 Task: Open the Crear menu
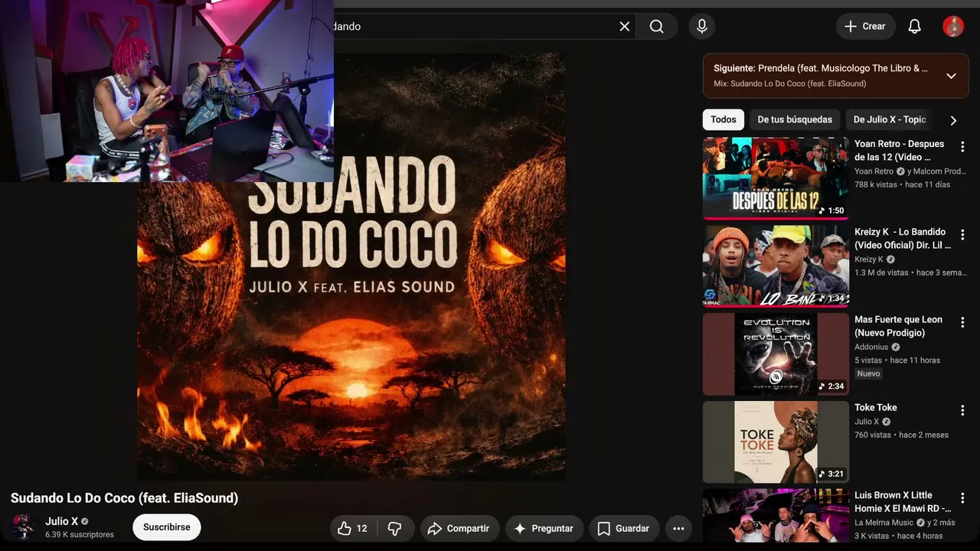(865, 26)
